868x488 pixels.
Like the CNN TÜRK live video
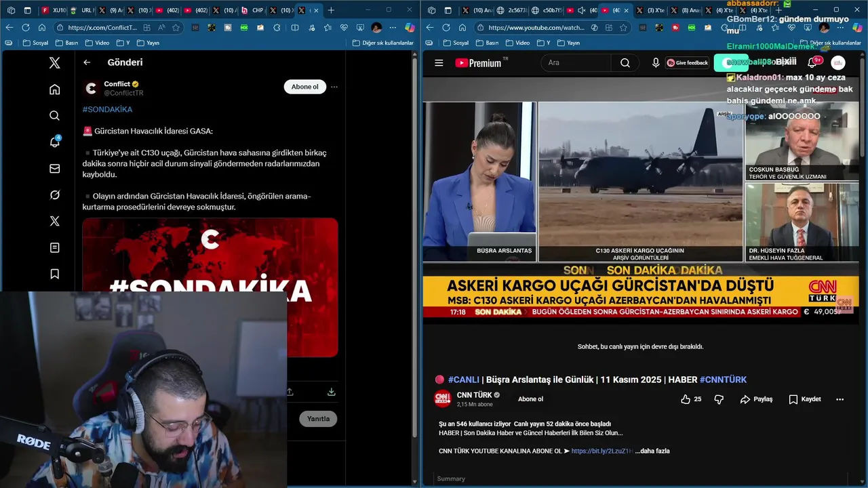[x=691, y=399]
